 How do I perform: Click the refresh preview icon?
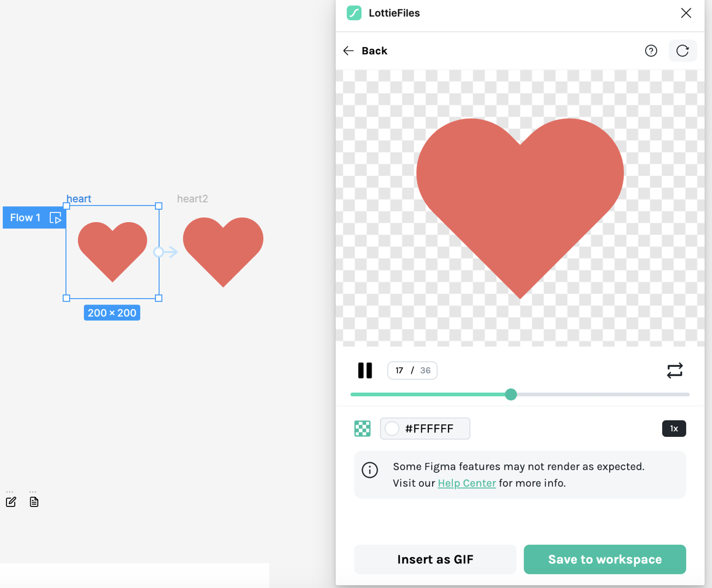click(682, 51)
